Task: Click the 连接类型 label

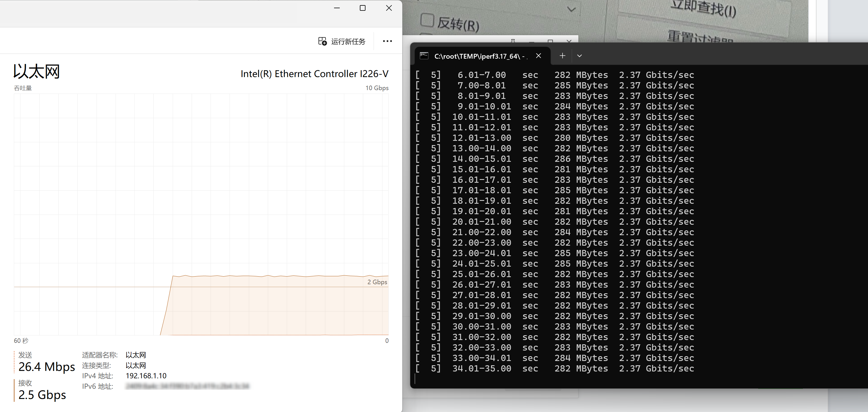Action: coord(96,366)
